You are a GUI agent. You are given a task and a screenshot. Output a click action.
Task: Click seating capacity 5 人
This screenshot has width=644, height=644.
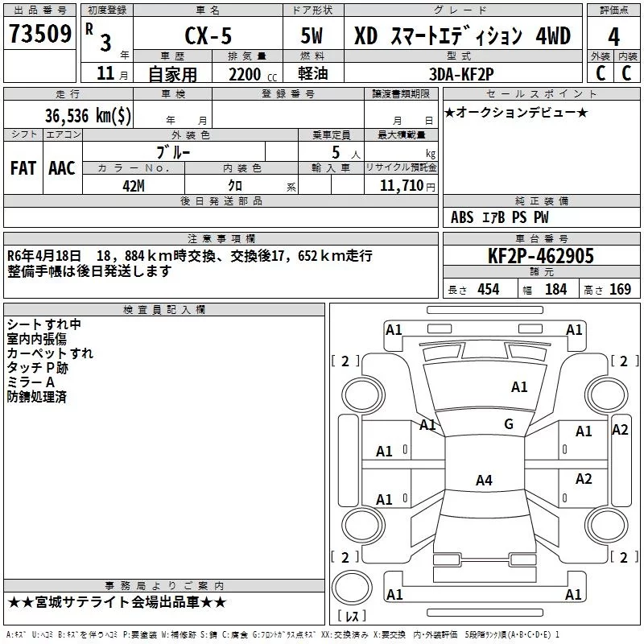point(345,153)
